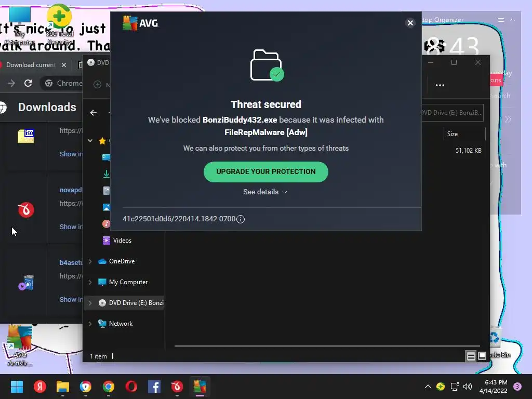Click b4asetup download link
This screenshot has height=399, width=532.
(71, 262)
